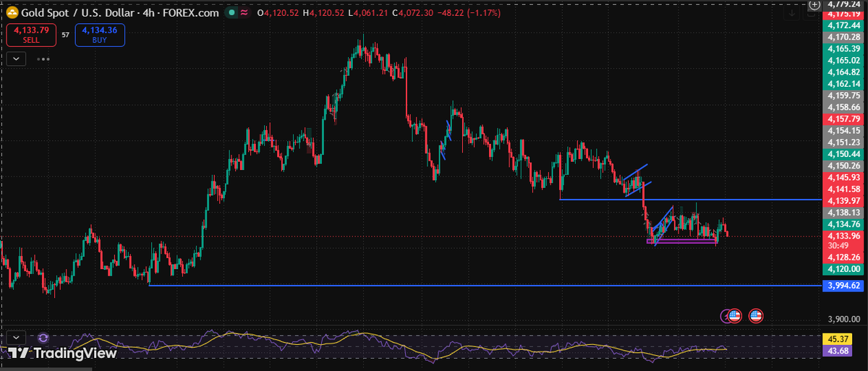Click the 4,133.79 SELL button

30,35
